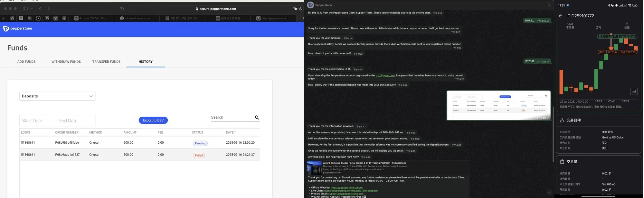Click the translate icon left of address bar

point(122,9)
